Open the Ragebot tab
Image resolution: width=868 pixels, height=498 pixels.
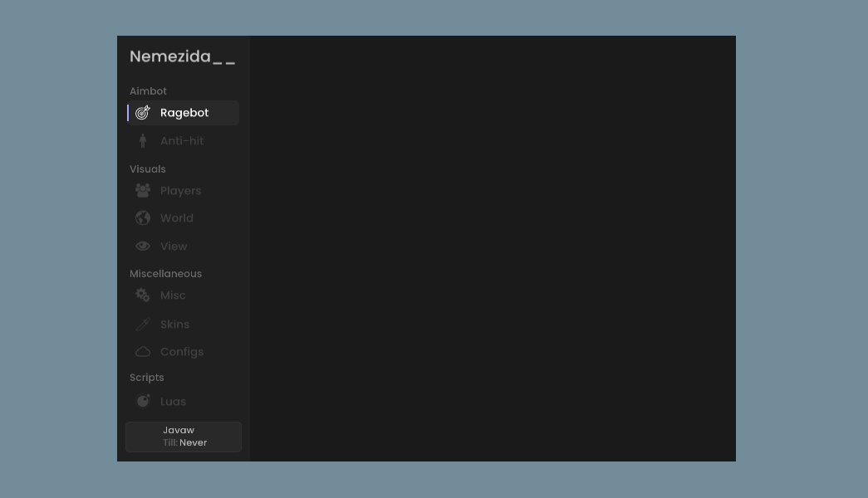tap(184, 113)
